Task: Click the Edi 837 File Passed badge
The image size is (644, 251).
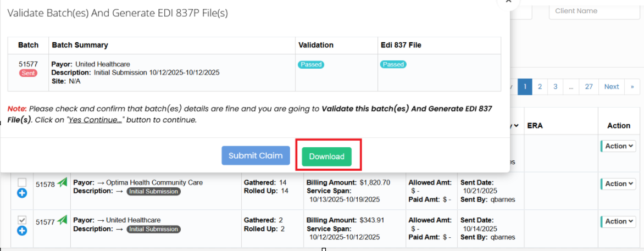Action: point(393,64)
